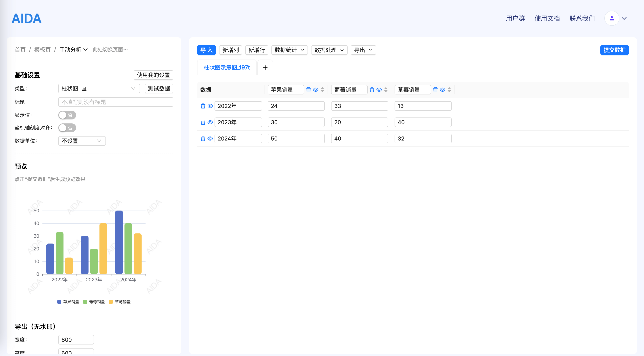The height and width of the screenshot is (356, 644).
Task: Open the 手动分析 page switcher
Action: [73, 50]
